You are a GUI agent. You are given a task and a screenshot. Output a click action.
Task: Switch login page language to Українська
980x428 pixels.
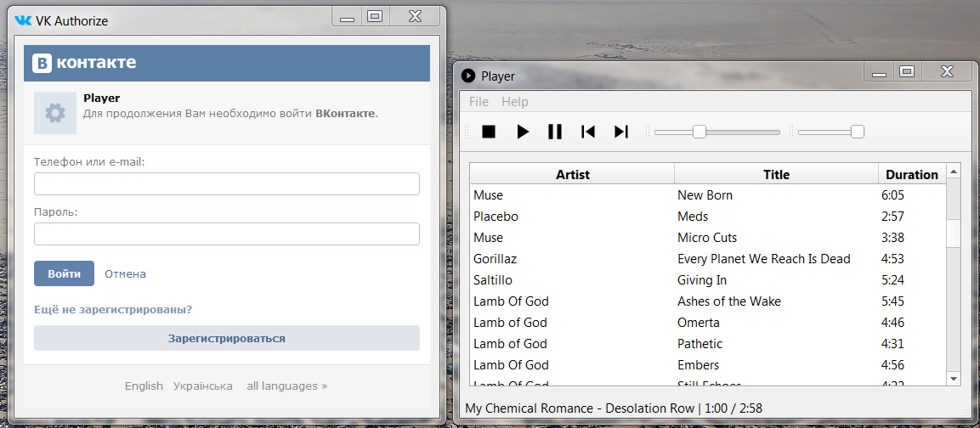coord(203,386)
